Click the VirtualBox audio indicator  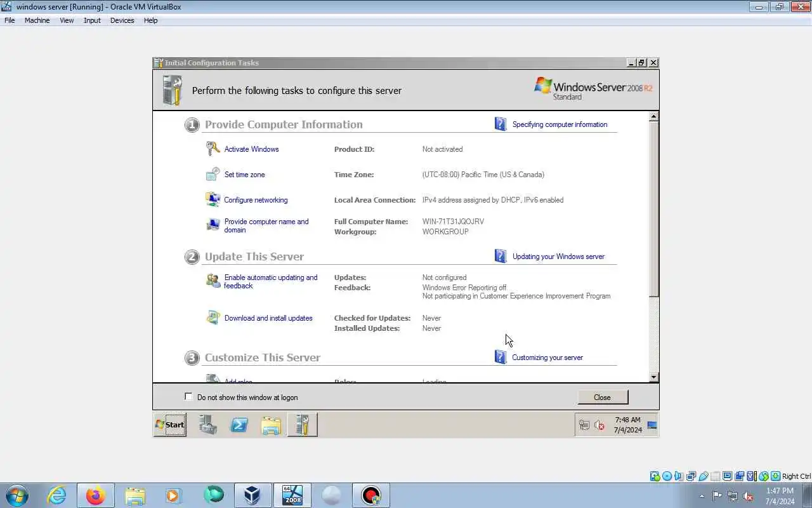(x=679, y=476)
